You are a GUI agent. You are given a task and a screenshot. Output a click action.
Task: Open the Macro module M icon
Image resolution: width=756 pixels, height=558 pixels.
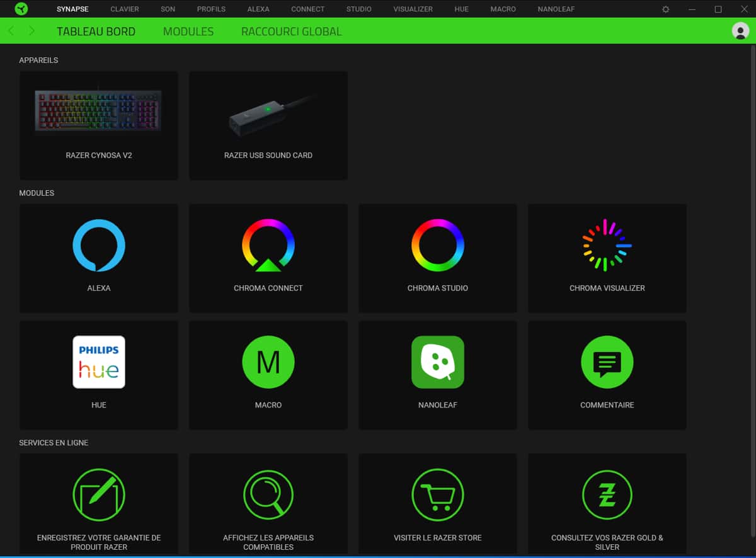click(268, 362)
